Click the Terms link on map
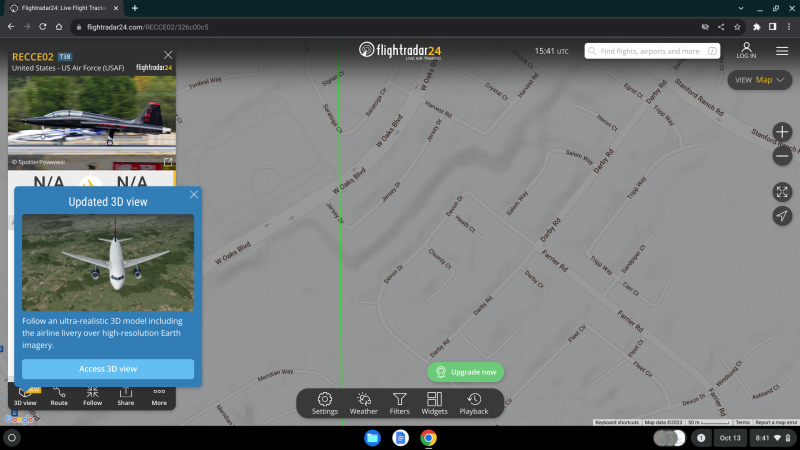Image resolution: width=800 pixels, height=450 pixels. [742, 422]
